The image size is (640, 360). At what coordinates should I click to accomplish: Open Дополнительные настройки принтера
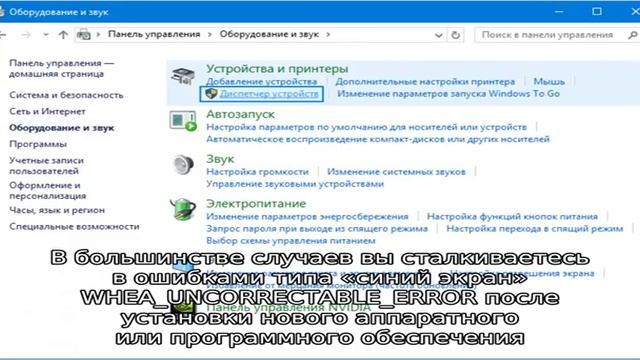pyautogui.click(x=425, y=82)
